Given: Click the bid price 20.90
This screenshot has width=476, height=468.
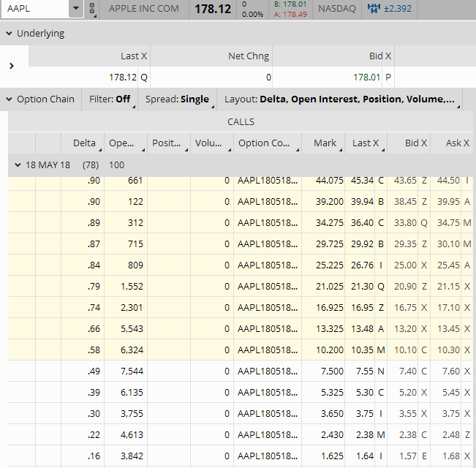Looking at the screenshot, I should click(x=405, y=287).
